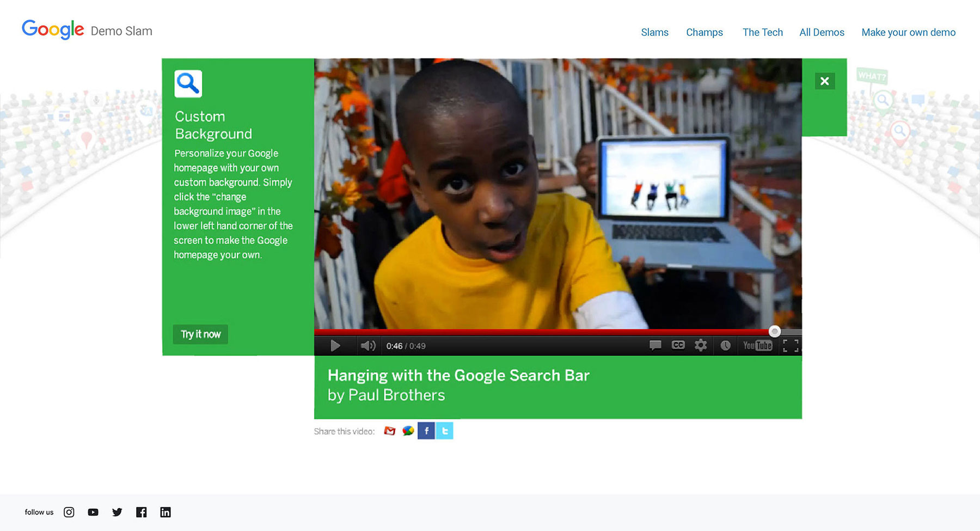The width and height of the screenshot is (980, 531).
Task: Enter fullscreen video mode
Action: 791,345
